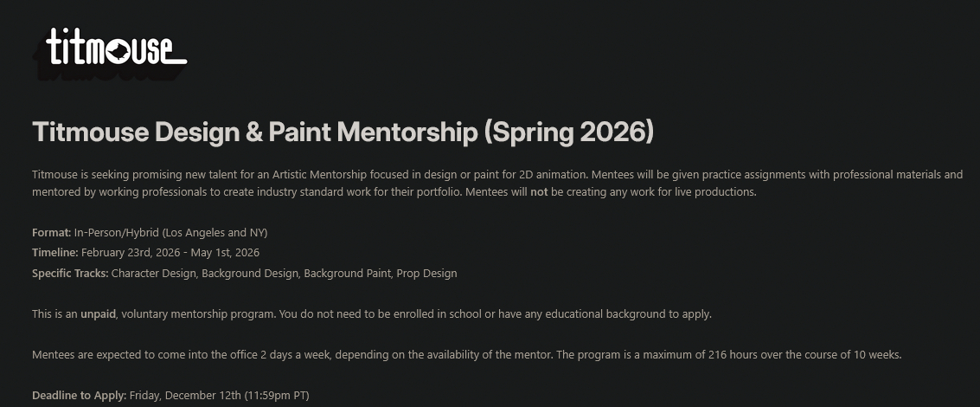The image size is (980, 407).
Task: Click "In-Person/Hybrid (Los Angeles and NY)" text
Action: tap(171, 233)
